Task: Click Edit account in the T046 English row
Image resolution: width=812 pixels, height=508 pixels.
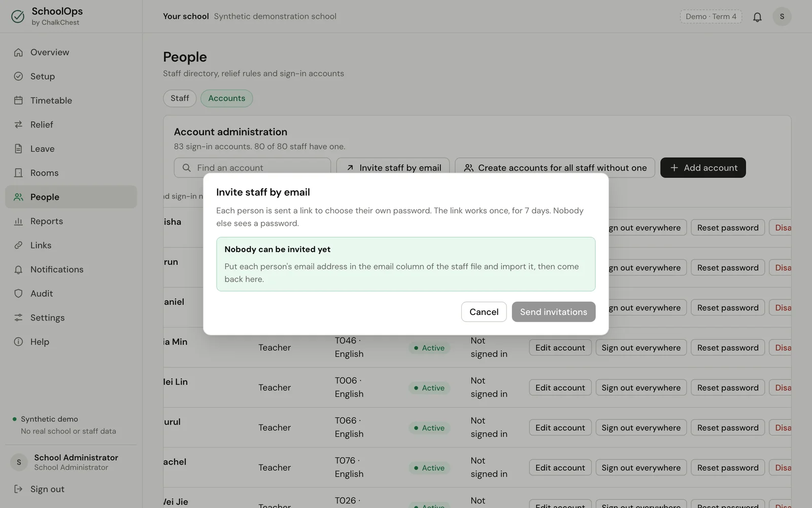Action: [x=560, y=347]
